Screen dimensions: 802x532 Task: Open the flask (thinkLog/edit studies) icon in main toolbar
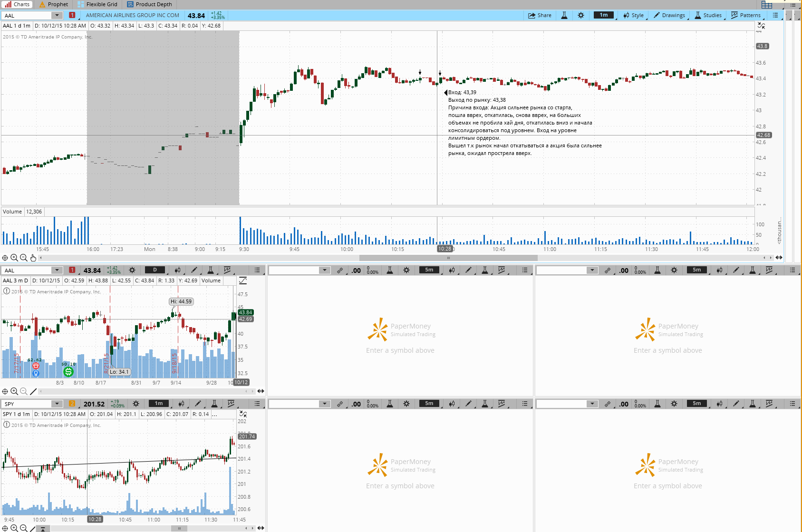tap(564, 15)
